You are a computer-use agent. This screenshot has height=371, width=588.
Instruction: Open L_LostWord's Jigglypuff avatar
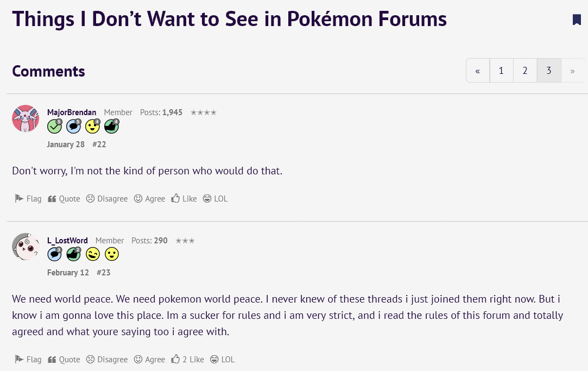(26, 247)
